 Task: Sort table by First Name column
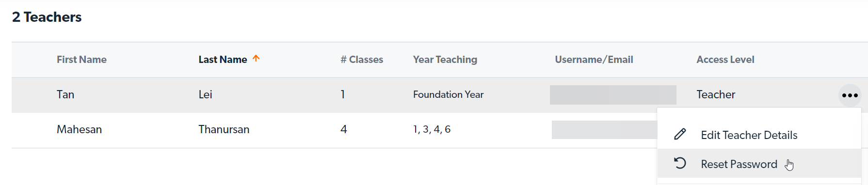[81, 60]
